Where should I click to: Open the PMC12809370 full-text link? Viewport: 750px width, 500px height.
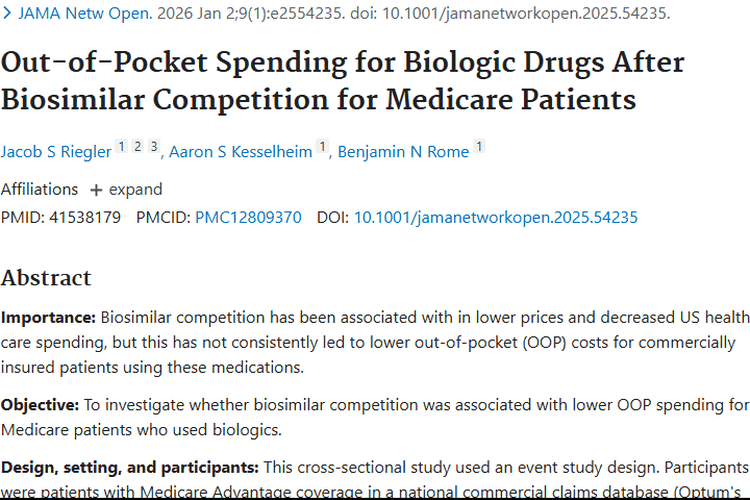[248, 217]
